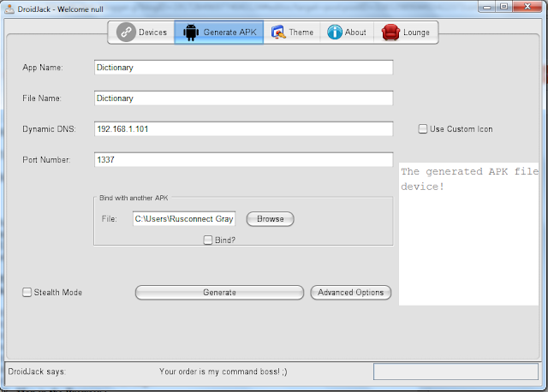The height and width of the screenshot is (392, 548).
Task: Click the 'DroidJack says:' status label
Action: pos(37,371)
